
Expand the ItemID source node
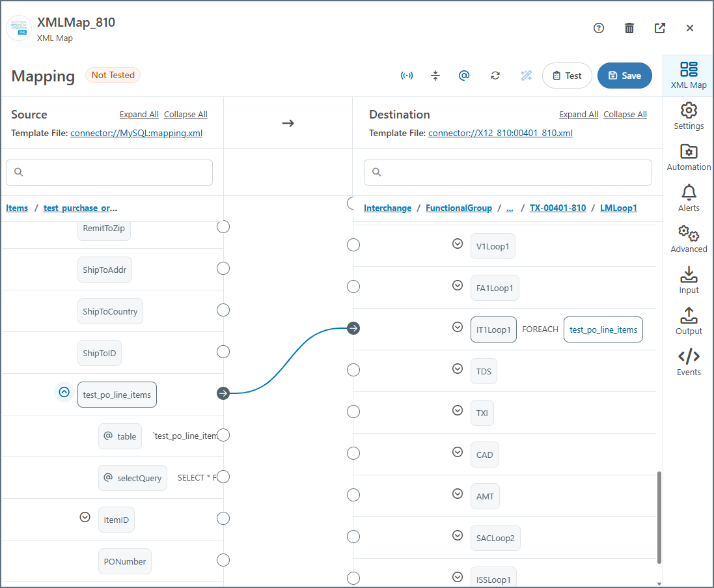(84, 517)
